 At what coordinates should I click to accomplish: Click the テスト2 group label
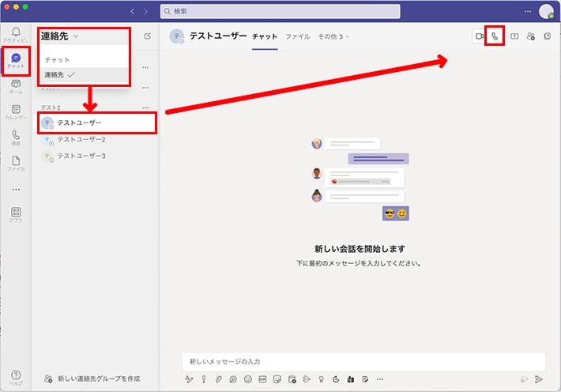(x=51, y=107)
